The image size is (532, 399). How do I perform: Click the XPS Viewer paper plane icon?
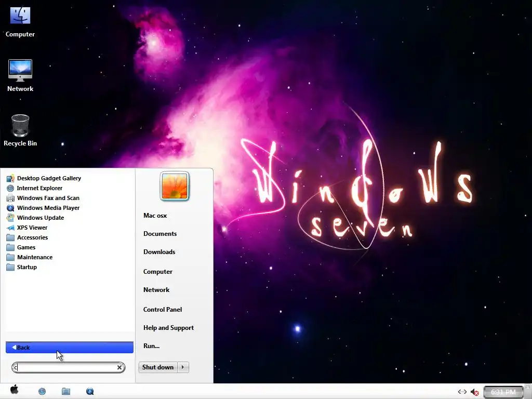(10, 228)
